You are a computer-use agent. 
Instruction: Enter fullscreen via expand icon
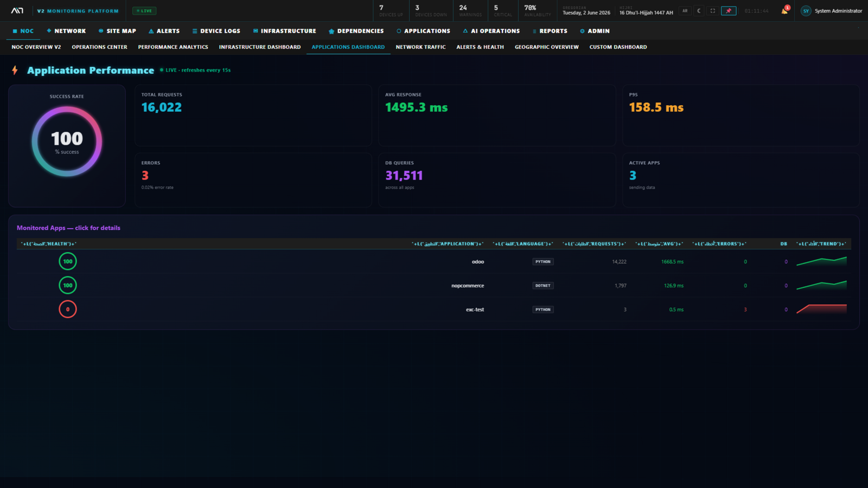[x=713, y=11]
